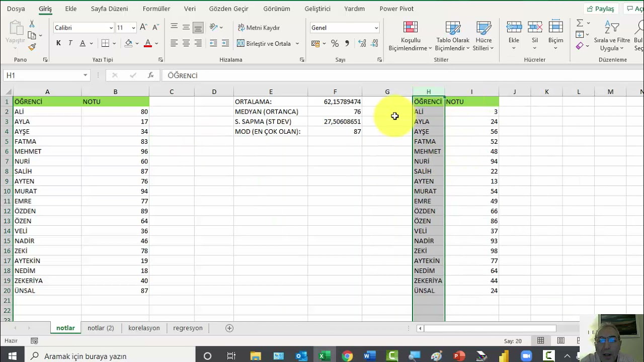Open Tablo Olarak Biçimlendir menu
This screenshot has height=362, width=644.
452,36
